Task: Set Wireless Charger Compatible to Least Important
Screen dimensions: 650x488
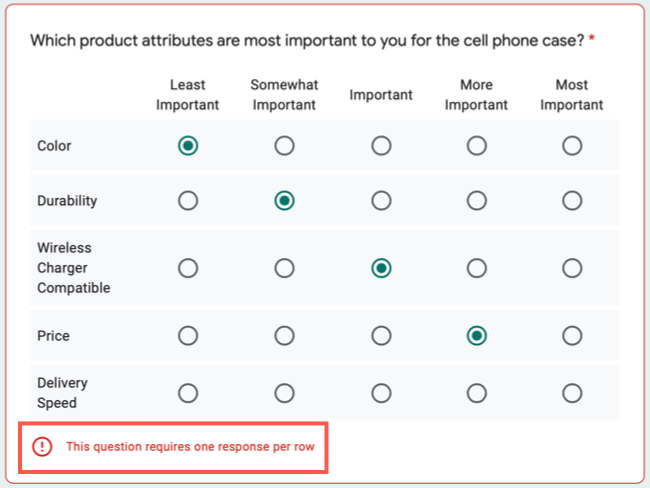Action: click(187, 268)
